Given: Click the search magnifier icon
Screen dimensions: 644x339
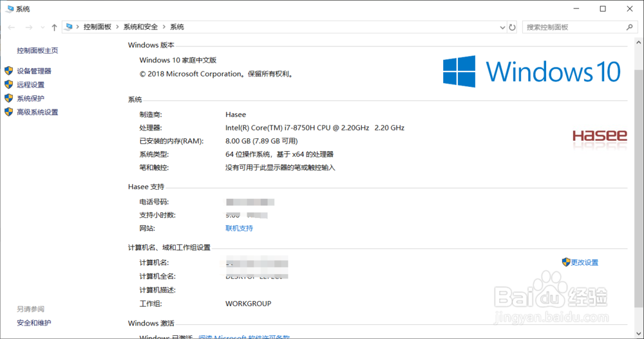Looking at the screenshot, I should 630,27.
